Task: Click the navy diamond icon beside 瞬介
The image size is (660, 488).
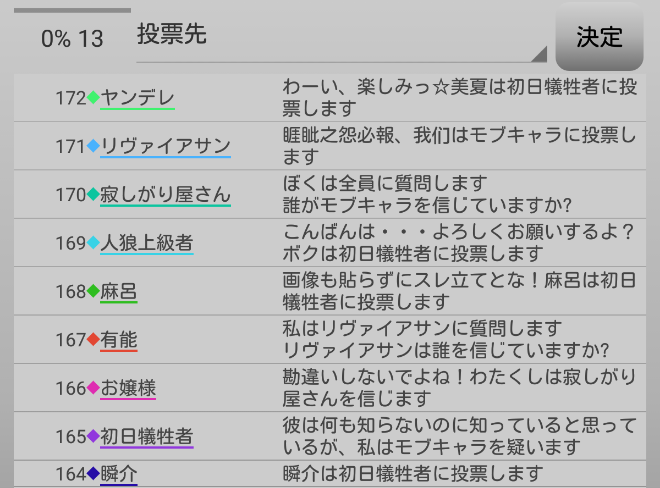Action: pos(94,474)
